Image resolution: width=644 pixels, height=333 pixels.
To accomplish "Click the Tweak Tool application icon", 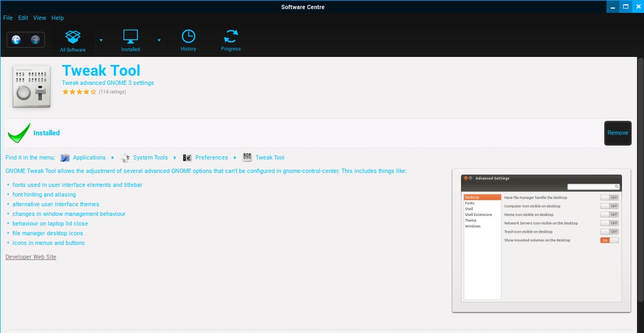I will pos(32,86).
